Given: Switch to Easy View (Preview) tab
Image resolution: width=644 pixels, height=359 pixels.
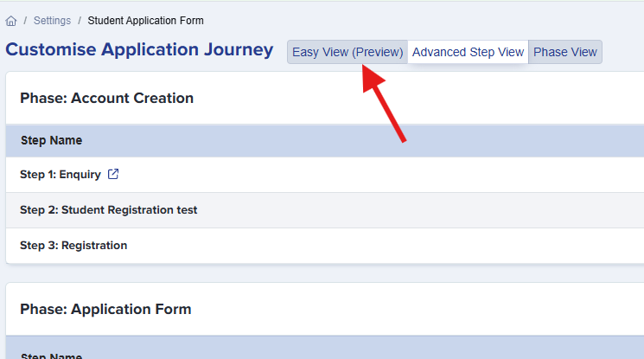Looking at the screenshot, I should (x=348, y=52).
